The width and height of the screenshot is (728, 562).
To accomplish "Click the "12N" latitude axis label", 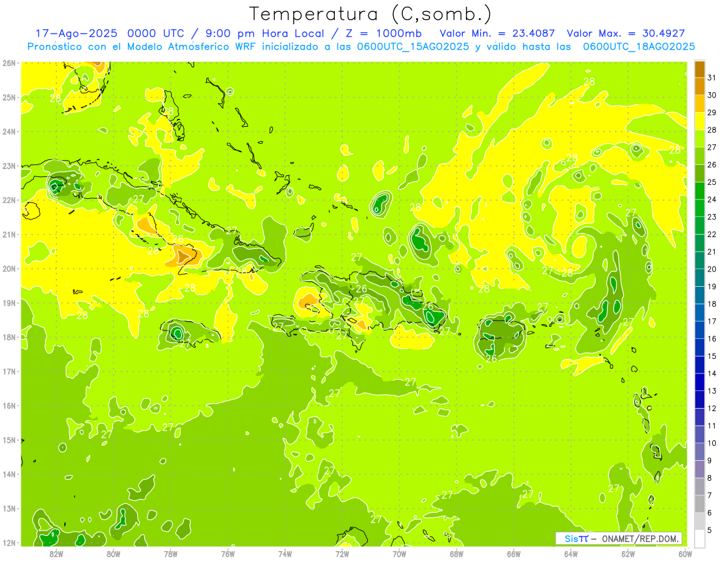I will (8, 543).
